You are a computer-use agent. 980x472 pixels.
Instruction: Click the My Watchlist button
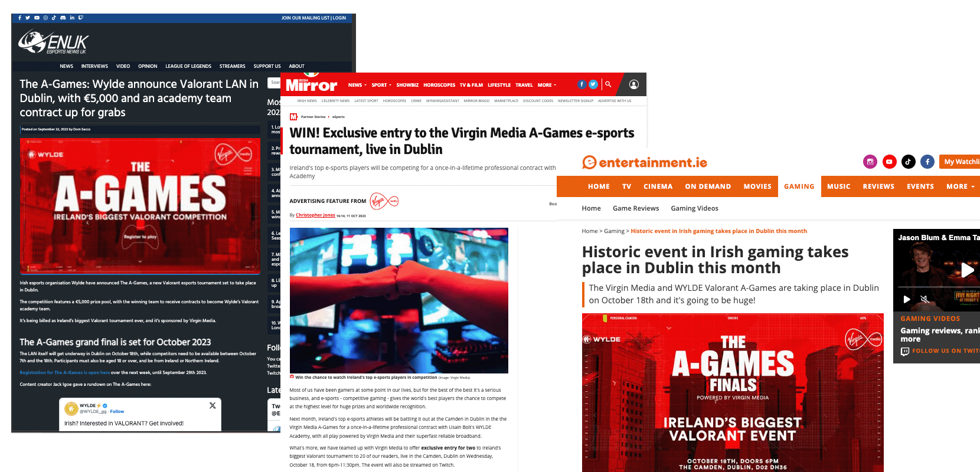tap(959, 162)
